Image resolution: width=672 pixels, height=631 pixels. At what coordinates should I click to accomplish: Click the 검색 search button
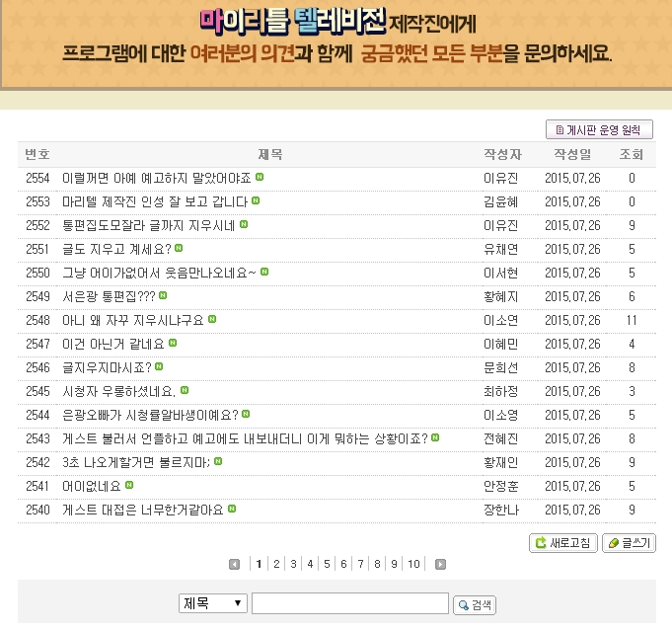475,605
